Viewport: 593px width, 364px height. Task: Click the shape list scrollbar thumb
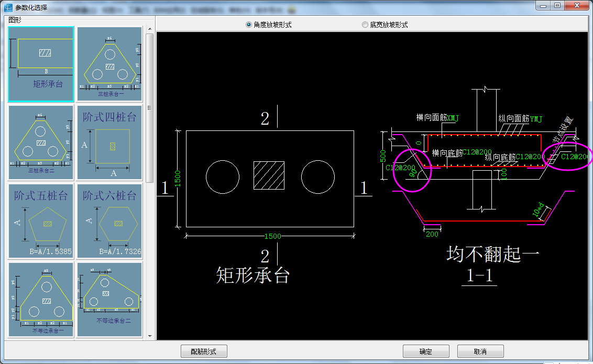click(x=150, y=108)
